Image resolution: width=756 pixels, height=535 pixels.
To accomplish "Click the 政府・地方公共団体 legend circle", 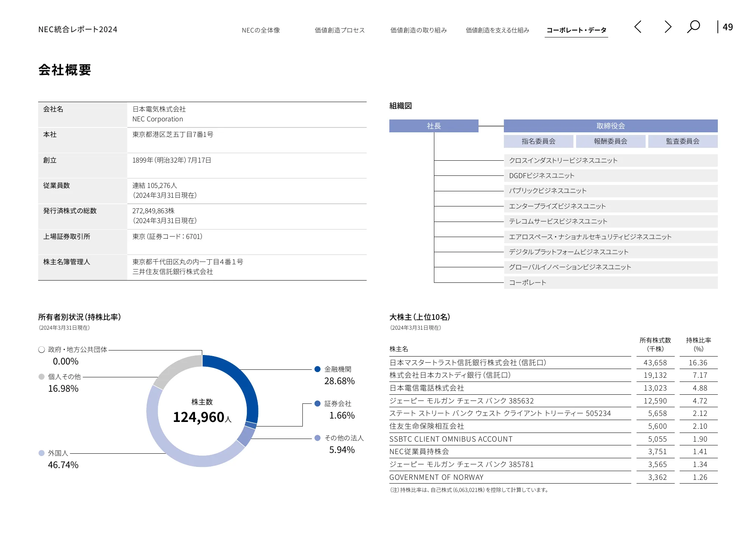I will [42, 350].
